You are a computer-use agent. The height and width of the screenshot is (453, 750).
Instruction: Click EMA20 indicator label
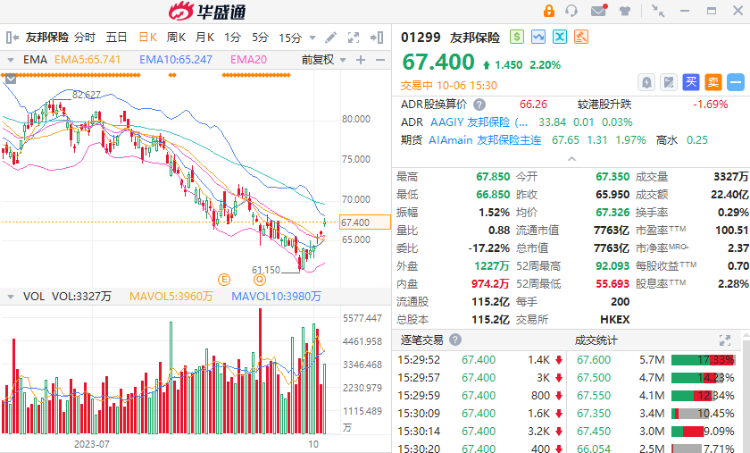point(248,60)
